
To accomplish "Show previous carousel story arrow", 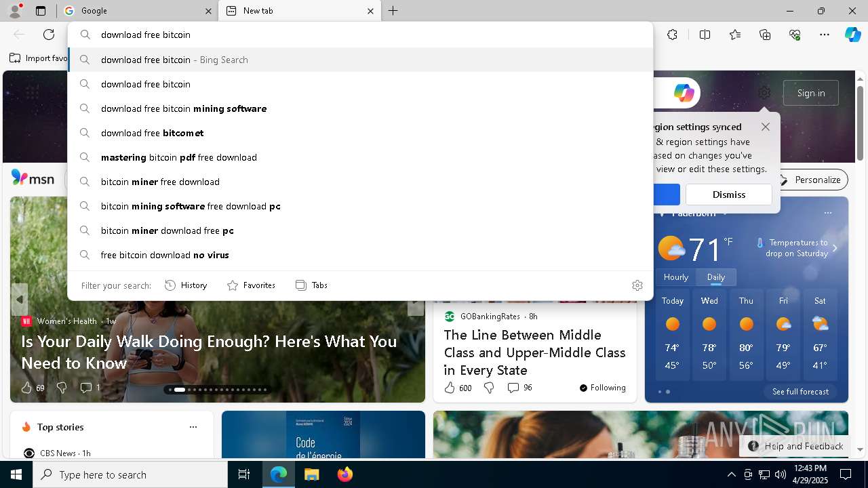I will pyautogui.click(x=20, y=299).
